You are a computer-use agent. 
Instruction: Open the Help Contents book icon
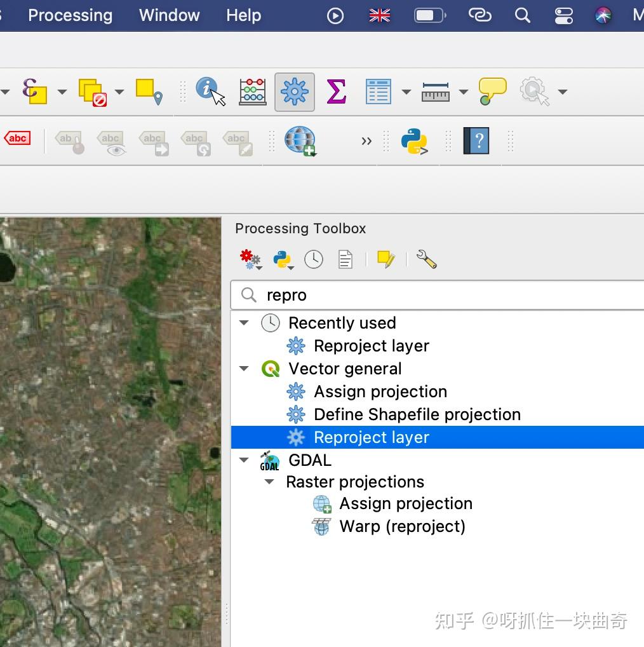coord(476,140)
